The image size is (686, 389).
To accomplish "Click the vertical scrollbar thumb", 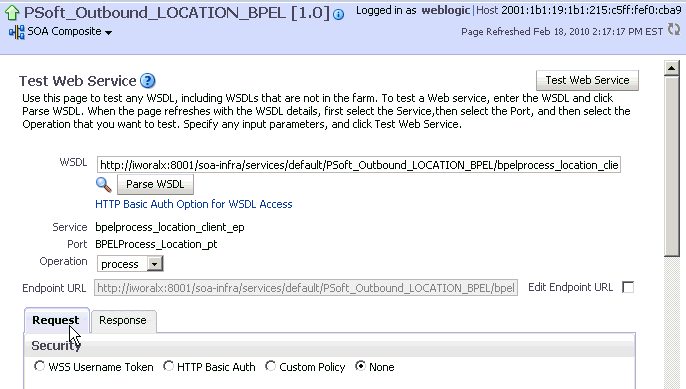I will point(672,166).
